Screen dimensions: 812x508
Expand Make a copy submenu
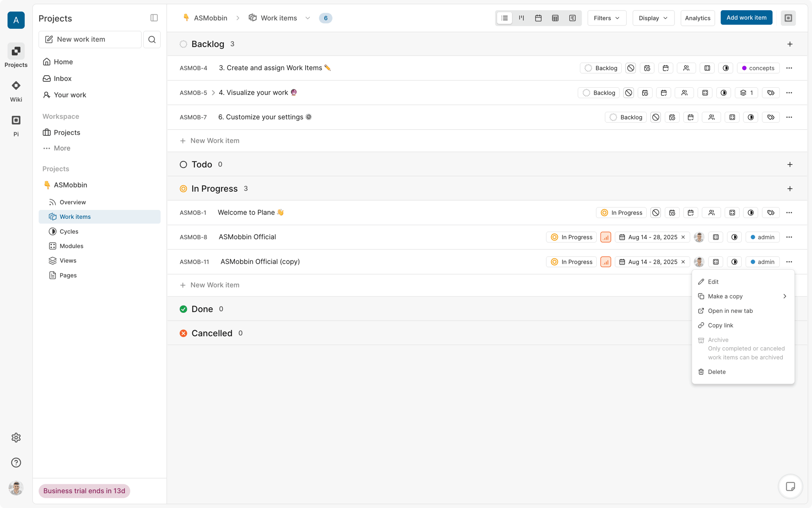click(743, 296)
